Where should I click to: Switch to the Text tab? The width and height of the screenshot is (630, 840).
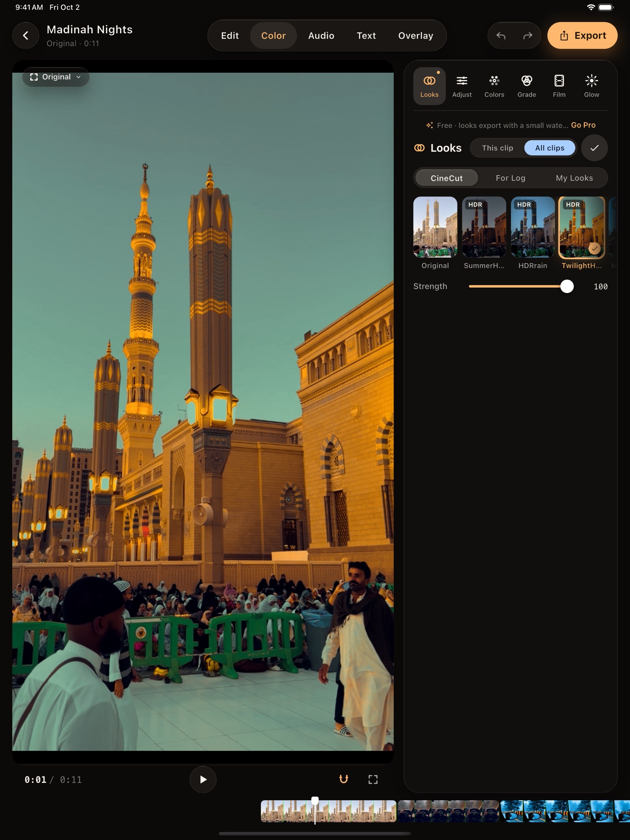tap(366, 36)
